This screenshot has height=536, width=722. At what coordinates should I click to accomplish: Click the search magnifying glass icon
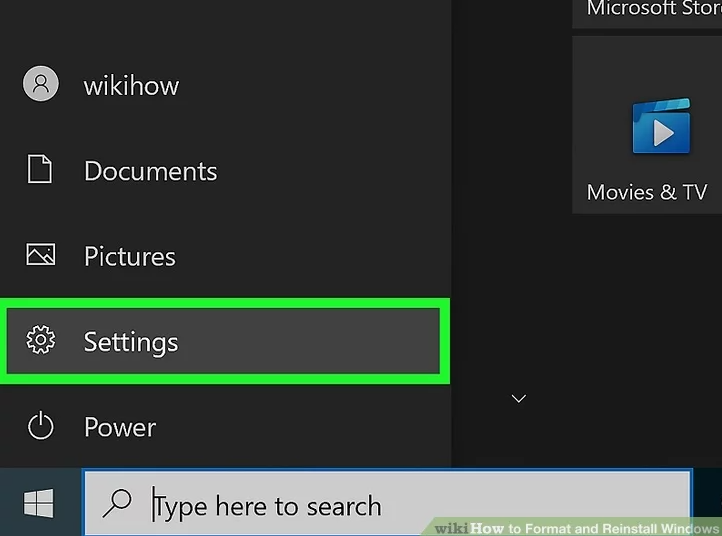tap(117, 504)
